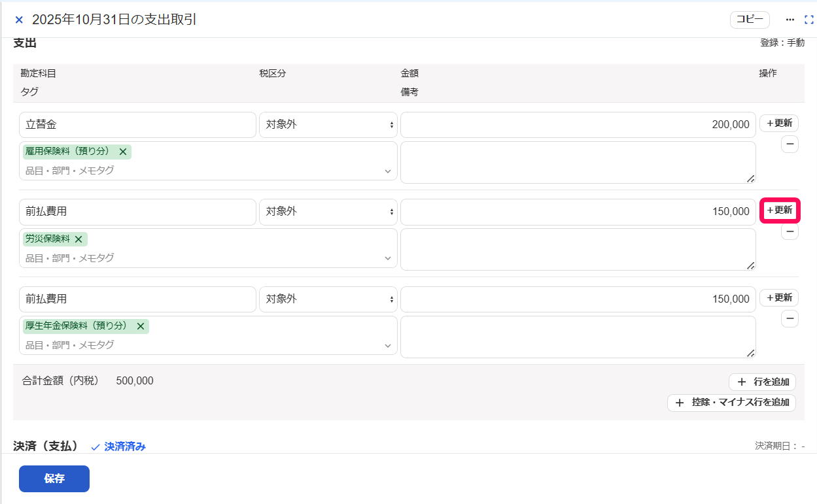Click 控除・マイナス行を追加 button
Screen dimensions: 817x504
[731, 403]
